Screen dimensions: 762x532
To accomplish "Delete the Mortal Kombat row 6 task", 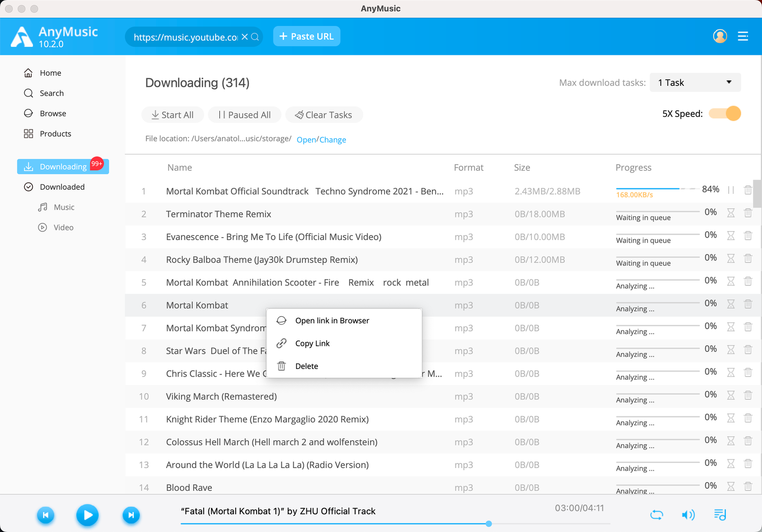I will (x=748, y=304).
